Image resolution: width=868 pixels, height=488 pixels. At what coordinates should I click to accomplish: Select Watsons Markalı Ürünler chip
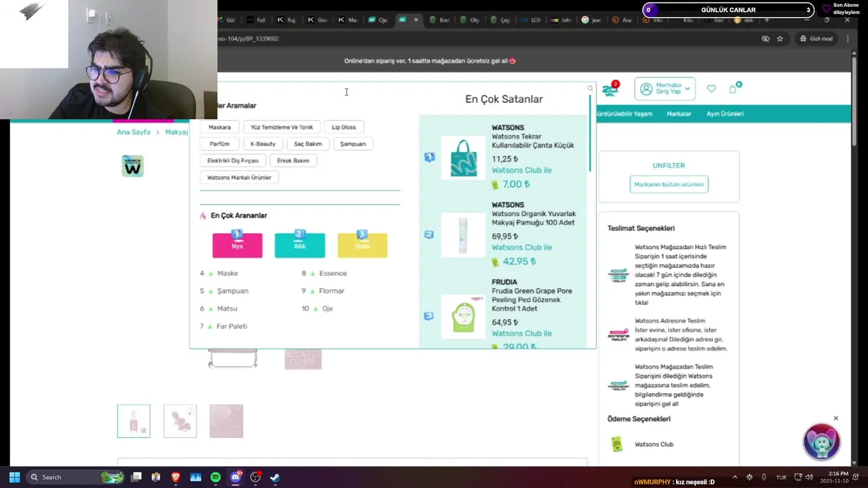pyautogui.click(x=239, y=178)
